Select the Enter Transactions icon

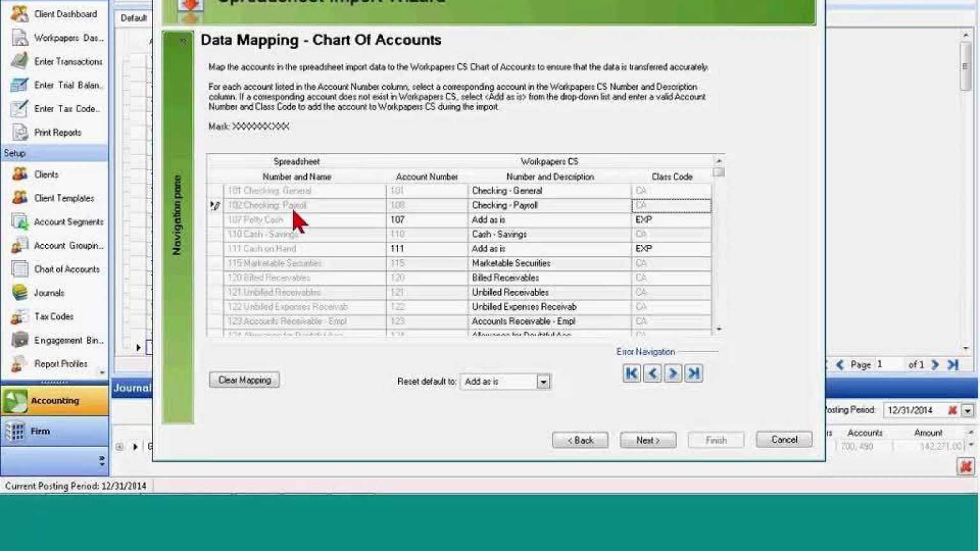pyautogui.click(x=66, y=61)
